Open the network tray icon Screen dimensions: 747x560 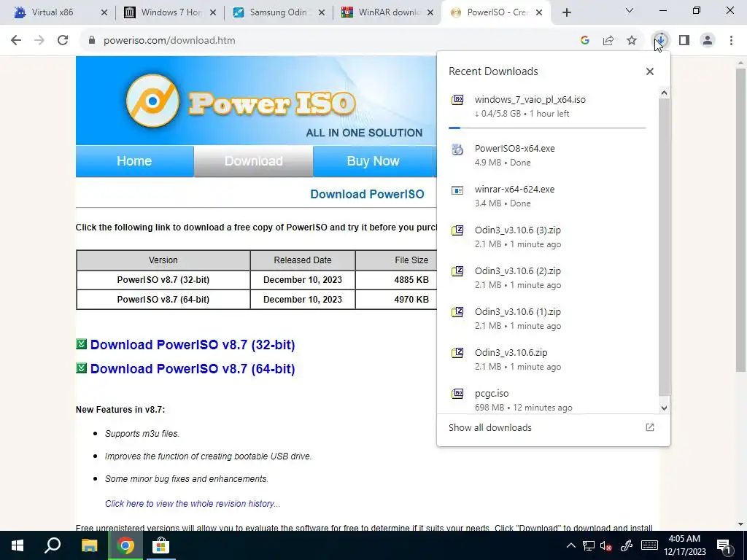coord(589,545)
